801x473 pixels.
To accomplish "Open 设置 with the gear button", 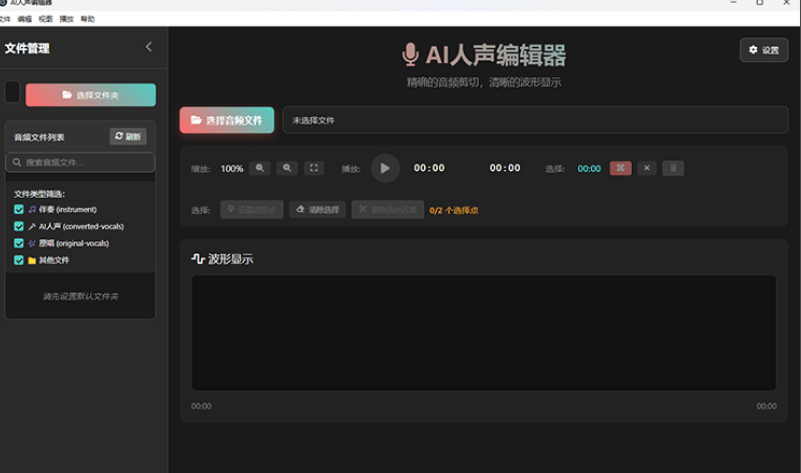I will (x=764, y=50).
